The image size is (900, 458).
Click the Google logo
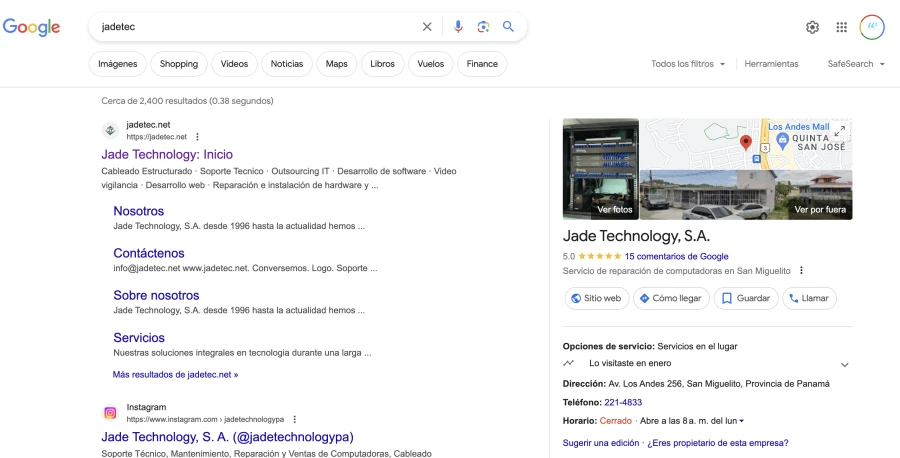(x=31, y=27)
